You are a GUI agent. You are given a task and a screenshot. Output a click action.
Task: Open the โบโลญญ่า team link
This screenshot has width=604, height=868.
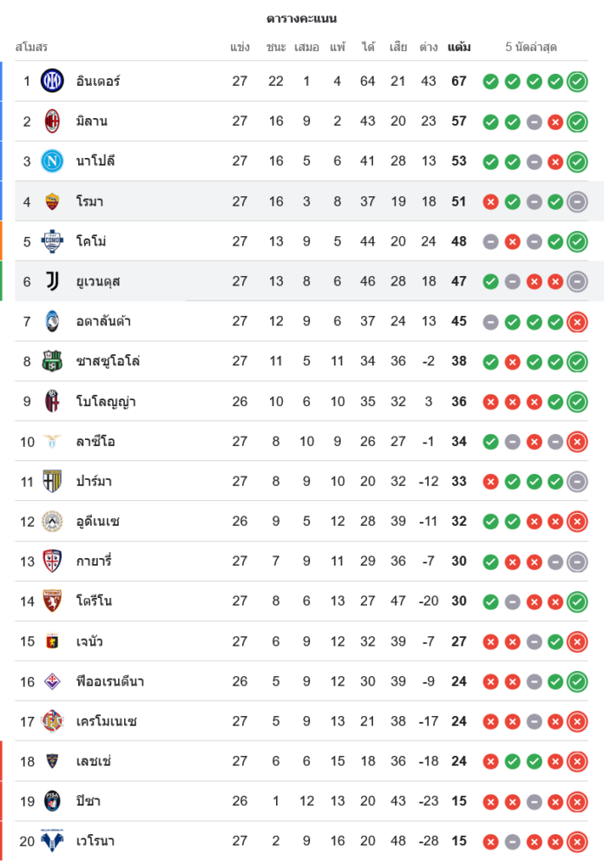point(106,402)
